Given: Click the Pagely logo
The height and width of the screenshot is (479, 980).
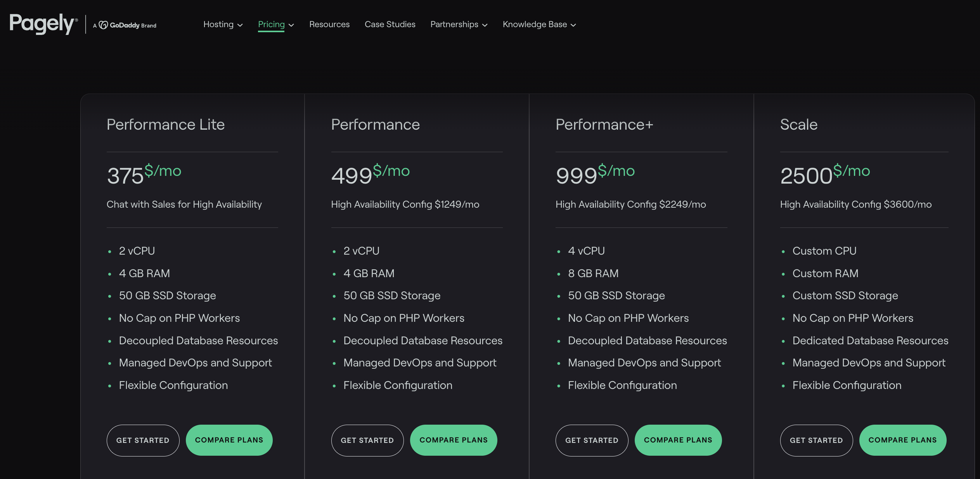Looking at the screenshot, I should click(43, 24).
